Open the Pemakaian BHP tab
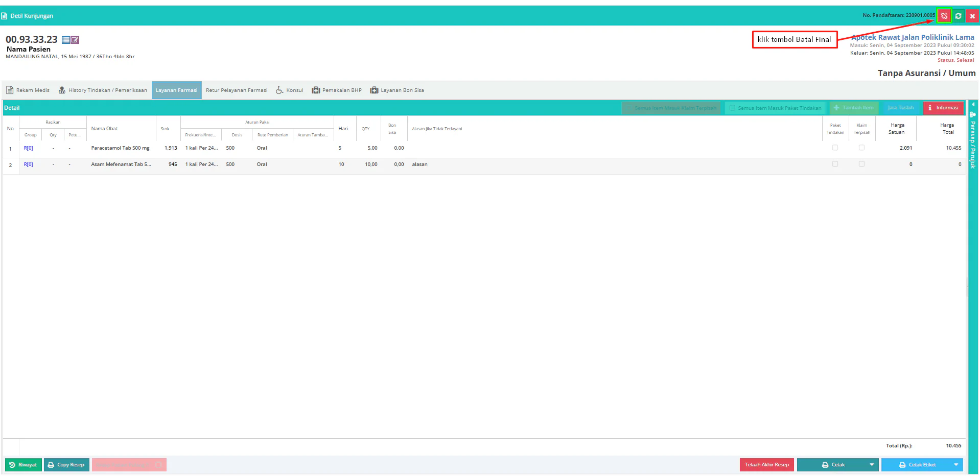 point(337,90)
